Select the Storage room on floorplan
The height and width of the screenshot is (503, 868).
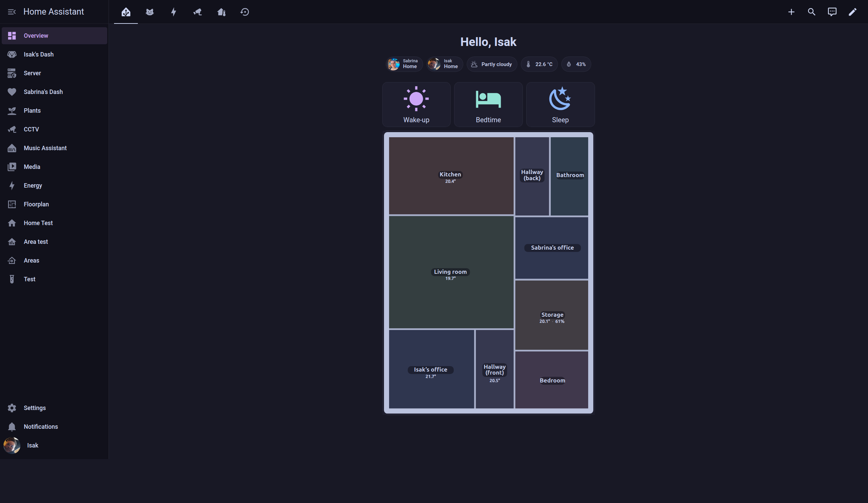(x=552, y=315)
